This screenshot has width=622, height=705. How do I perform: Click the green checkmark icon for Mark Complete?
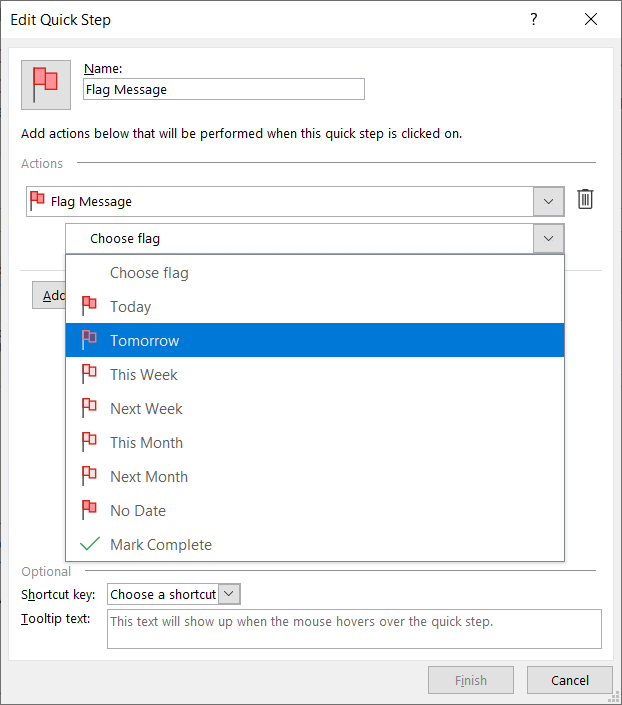click(x=90, y=545)
